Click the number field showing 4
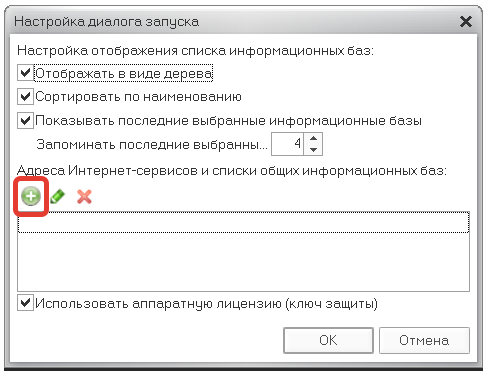This screenshot has height=377, width=488. (x=287, y=144)
